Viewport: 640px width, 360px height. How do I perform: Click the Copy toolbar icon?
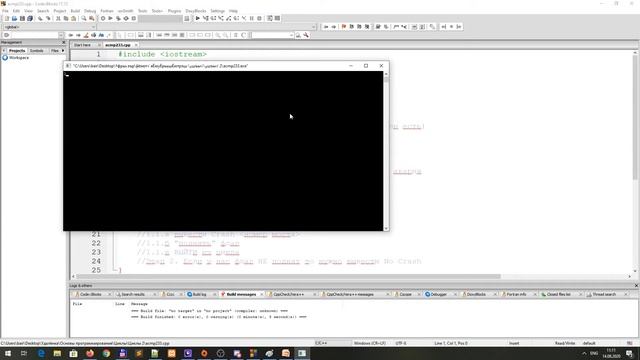(66, 18)
